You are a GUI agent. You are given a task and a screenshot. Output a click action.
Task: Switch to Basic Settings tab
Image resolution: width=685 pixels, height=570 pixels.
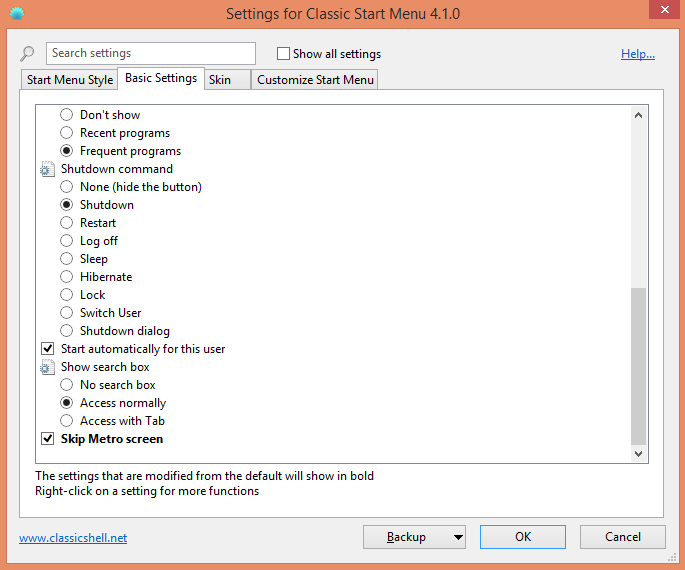(x=161, y=78)
